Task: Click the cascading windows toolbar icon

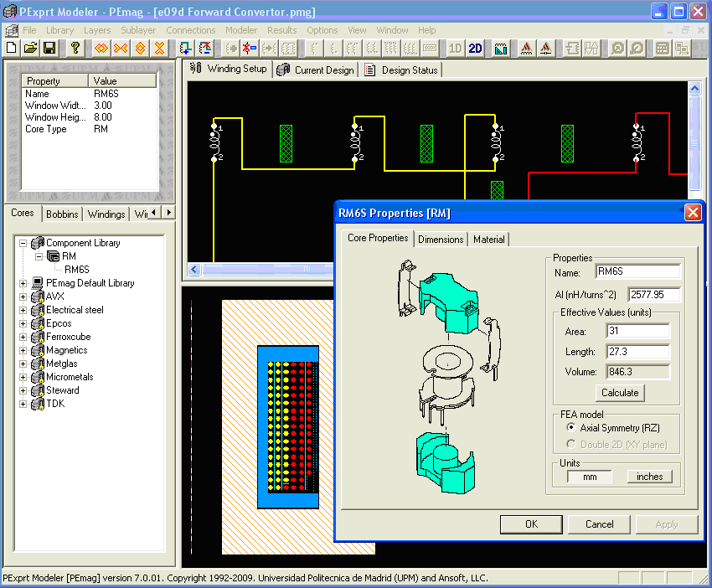Action: coord(682,48)
